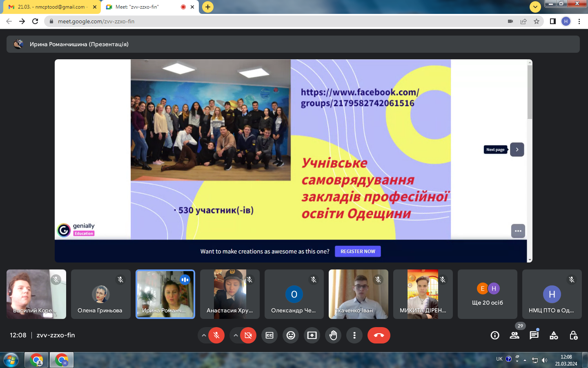Click the REGISTER NOW button
Screen dimensions: 588x368
coord(358,251)
